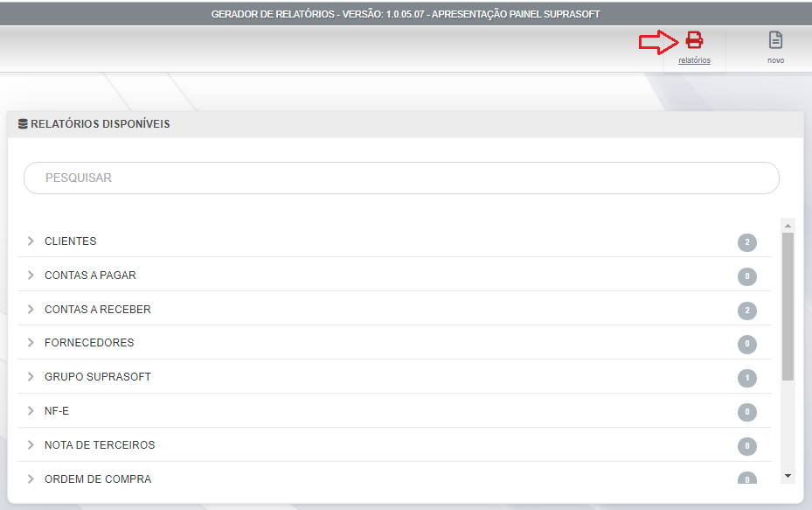Click the novo document icon
Screen dimensions: 812x510
pyautogui.click(x=775, y=40)
